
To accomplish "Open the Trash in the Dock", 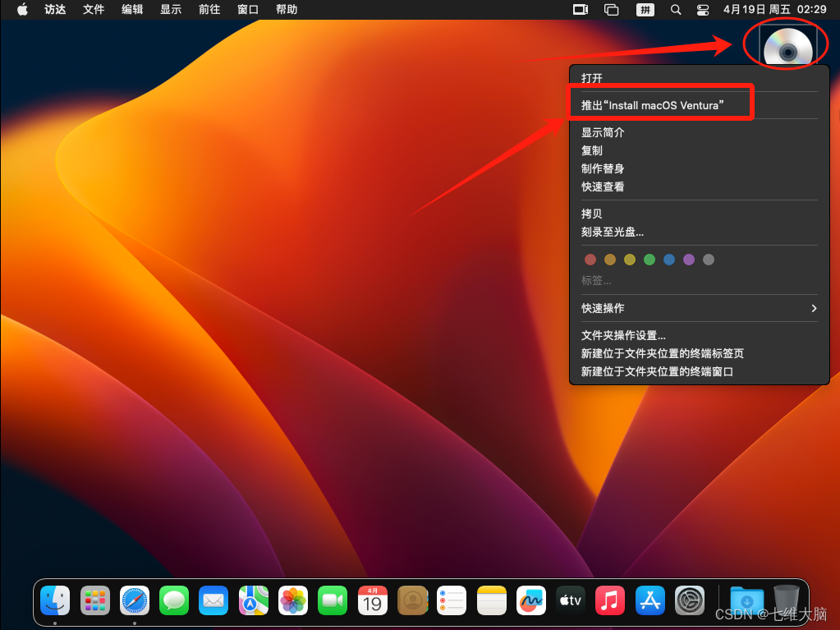I will click(x=787, y=600).
